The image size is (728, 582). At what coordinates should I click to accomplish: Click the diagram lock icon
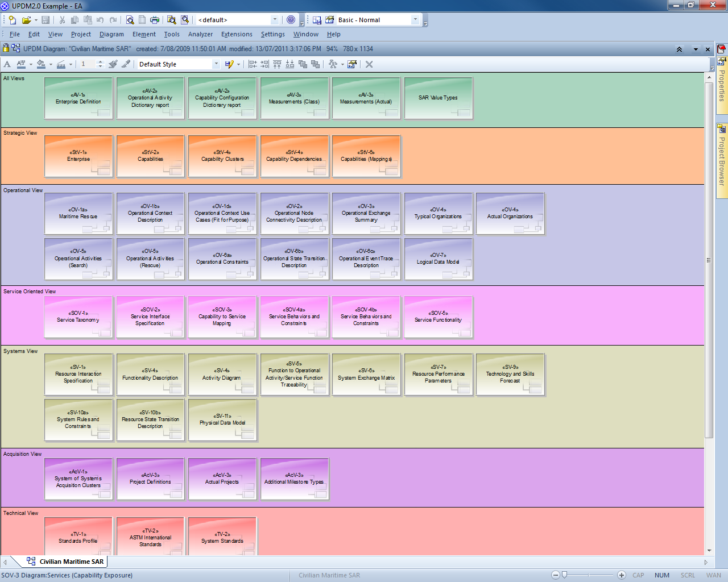click(x=6, y=49)
